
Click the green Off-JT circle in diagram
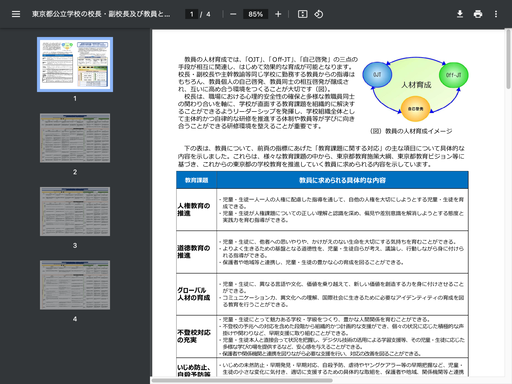click(x=454, y=75)
